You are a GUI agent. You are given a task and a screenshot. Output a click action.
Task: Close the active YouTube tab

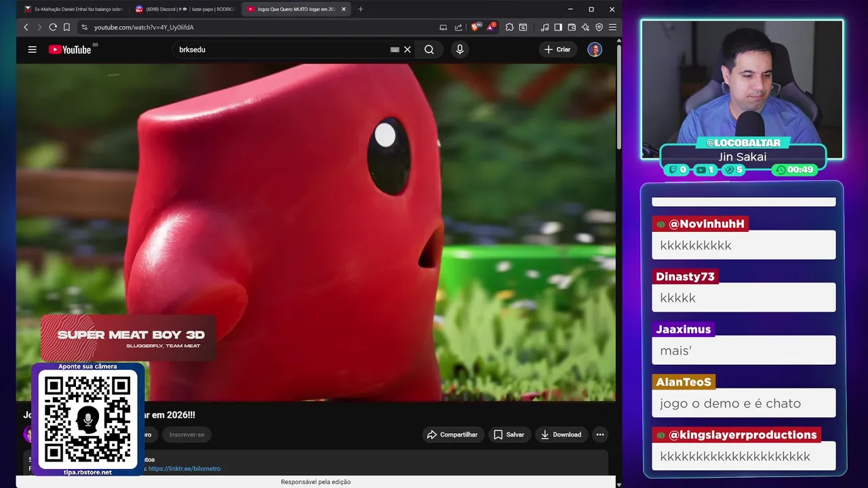[x=344, y=9]
